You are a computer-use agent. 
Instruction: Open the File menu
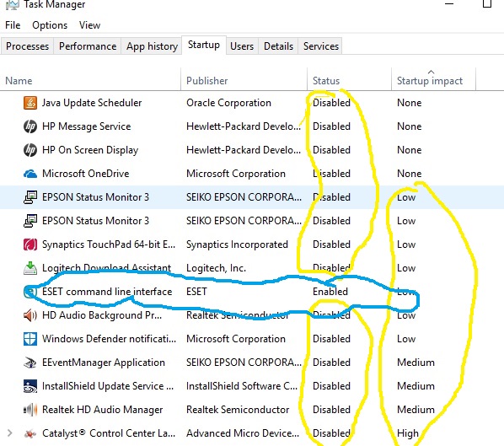click(x=13, y=25)
